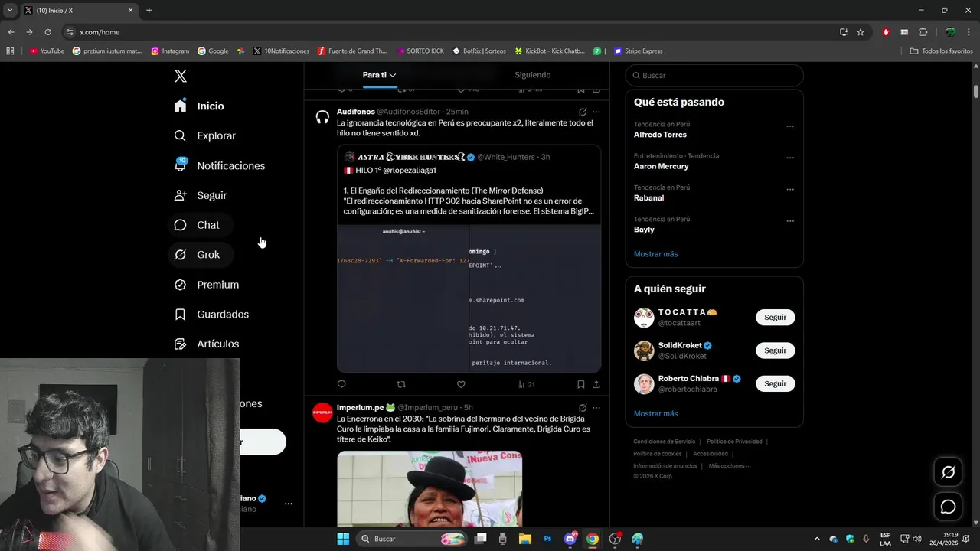The width and height of the screenshot is (980, 551).
Task: Open Artículos in sidebar
Action: (207, 344)
